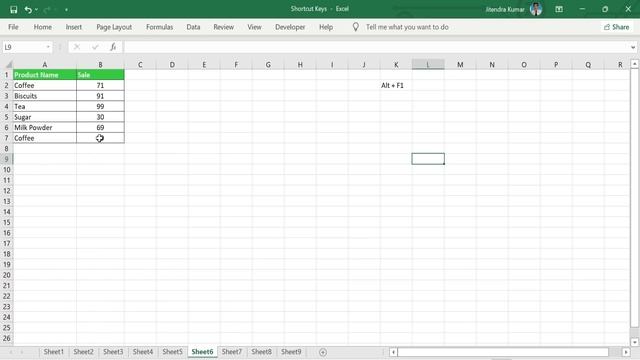
Task: Click the Save icon in title bar
Action: pos(13,9)
